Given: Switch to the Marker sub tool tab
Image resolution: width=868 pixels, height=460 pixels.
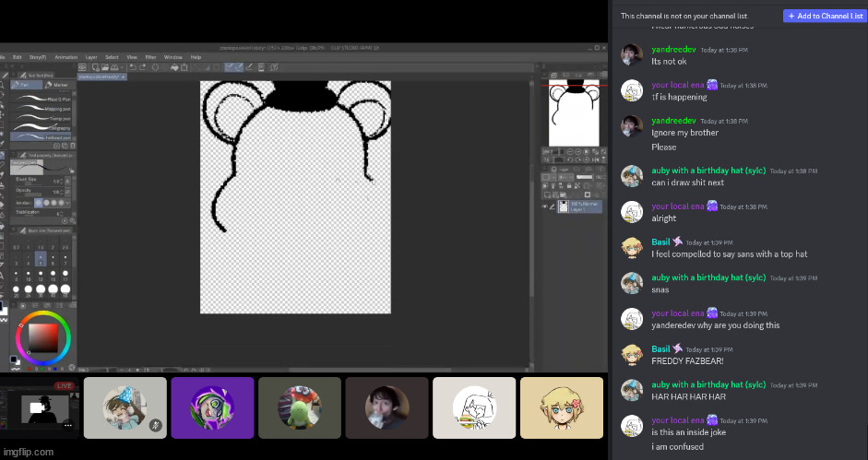Looking at the screenshot, I should point(58,85).
